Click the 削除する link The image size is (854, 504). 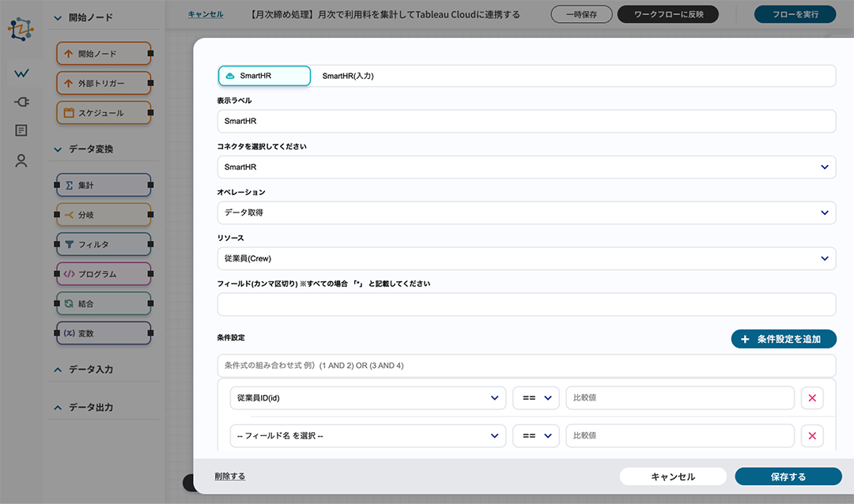coord(229,476)
